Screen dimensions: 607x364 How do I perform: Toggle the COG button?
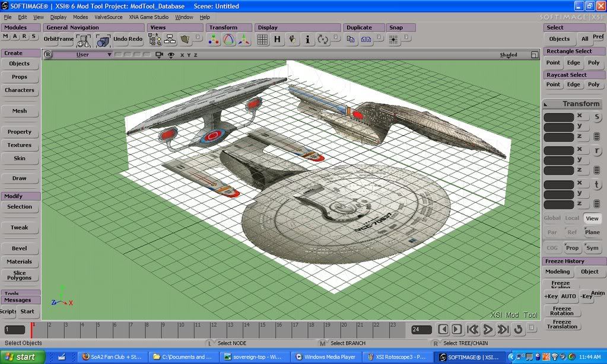pyautogui.click(x=552, y=248)
